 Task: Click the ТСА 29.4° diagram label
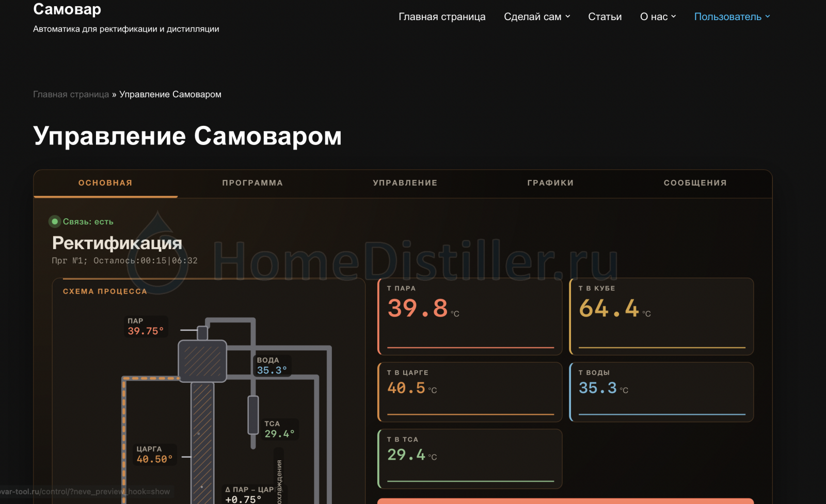click(279, 429)
